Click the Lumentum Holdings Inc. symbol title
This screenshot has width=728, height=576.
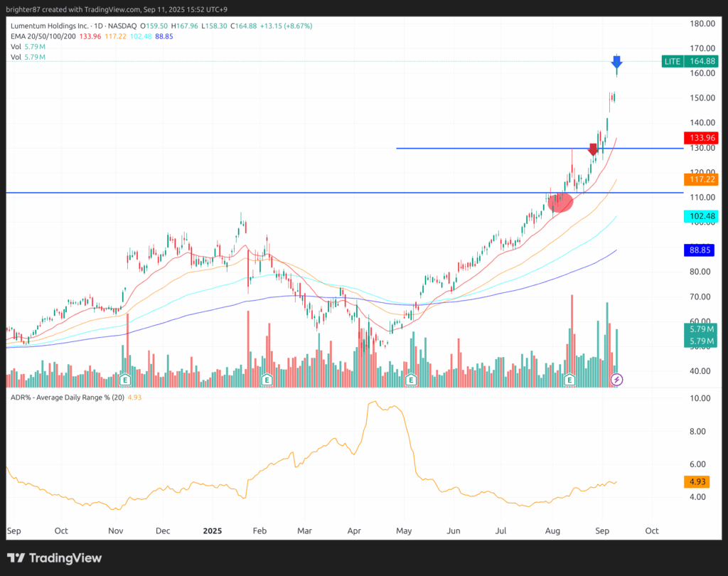click(x=50, y=26)
